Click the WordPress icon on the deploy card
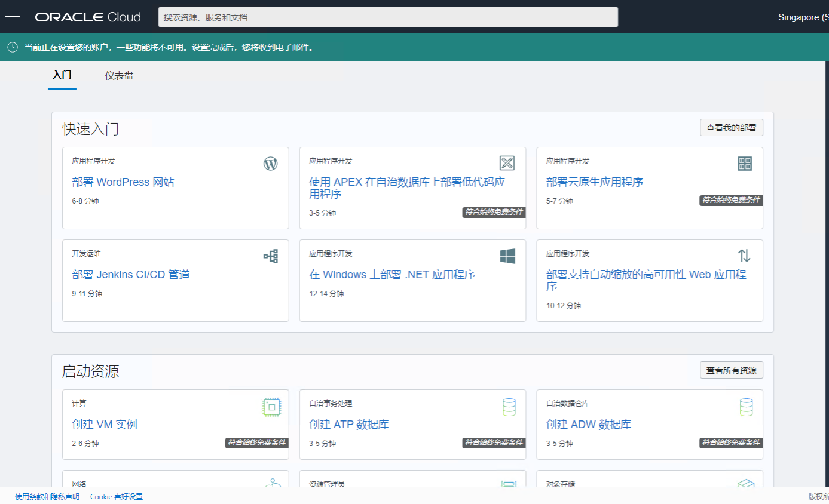The image size is (829, 504). (271, 164)
